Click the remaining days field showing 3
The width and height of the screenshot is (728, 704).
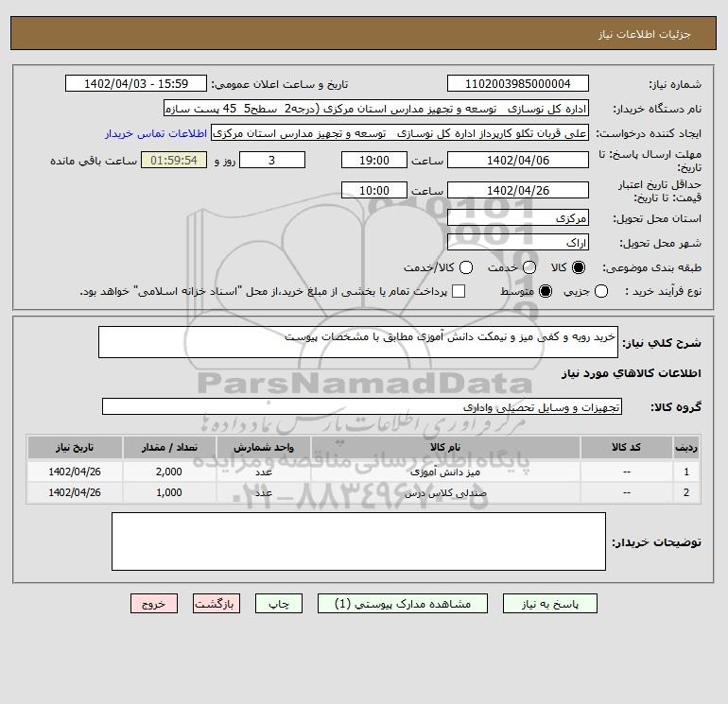[x=272, y=160]
